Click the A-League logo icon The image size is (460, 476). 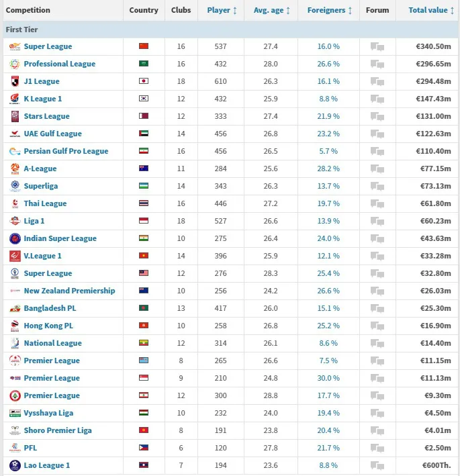15,169
